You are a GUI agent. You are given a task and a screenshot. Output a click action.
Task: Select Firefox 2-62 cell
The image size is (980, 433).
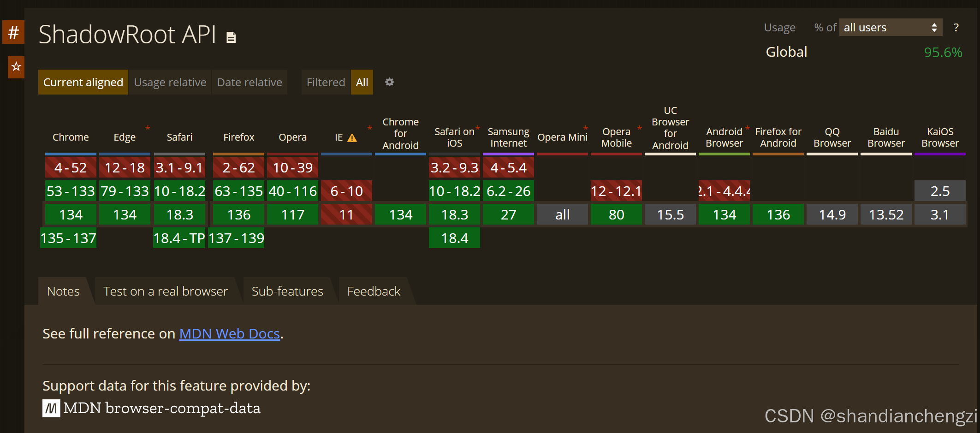point(238,167)
